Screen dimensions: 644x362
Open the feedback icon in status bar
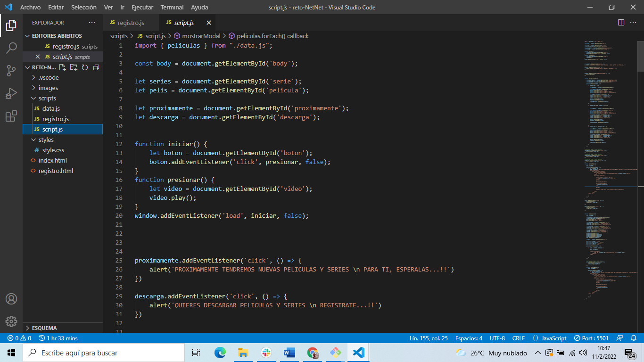[x=620, y=338]
